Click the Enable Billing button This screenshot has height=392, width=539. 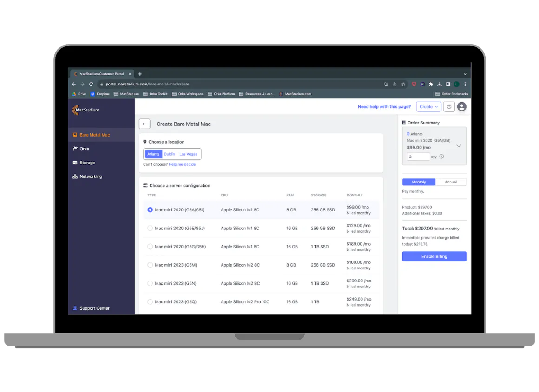434,256
